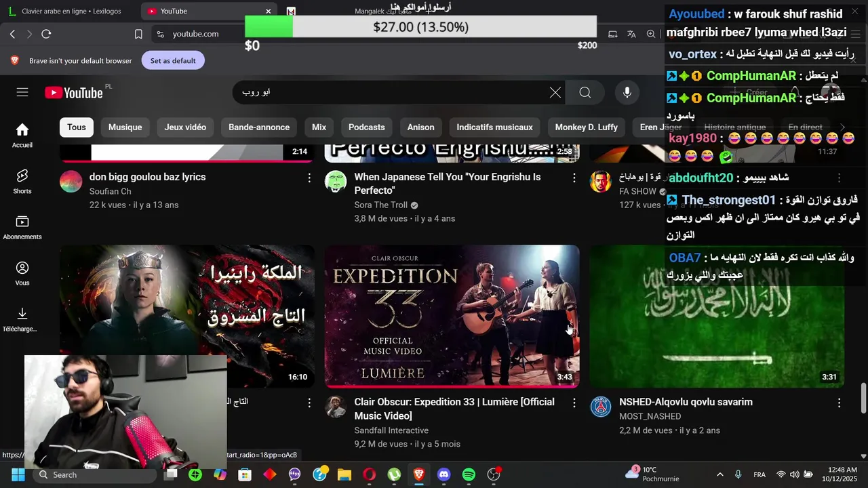Image resolution: width=868 pixels, height=488 pixels.
Task: Click the page vertical scrollbar thumb
Action: (863, 398)
